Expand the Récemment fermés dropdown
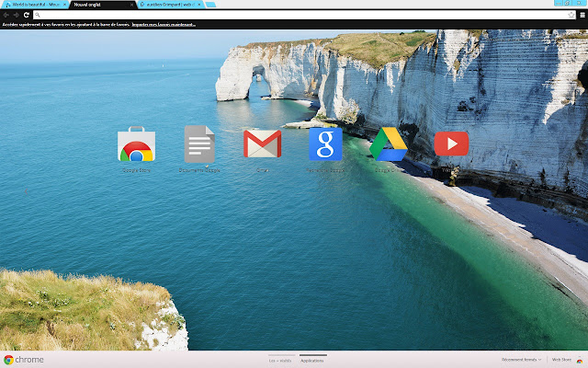This screenshot has width=588, height=368. [521, 360]
